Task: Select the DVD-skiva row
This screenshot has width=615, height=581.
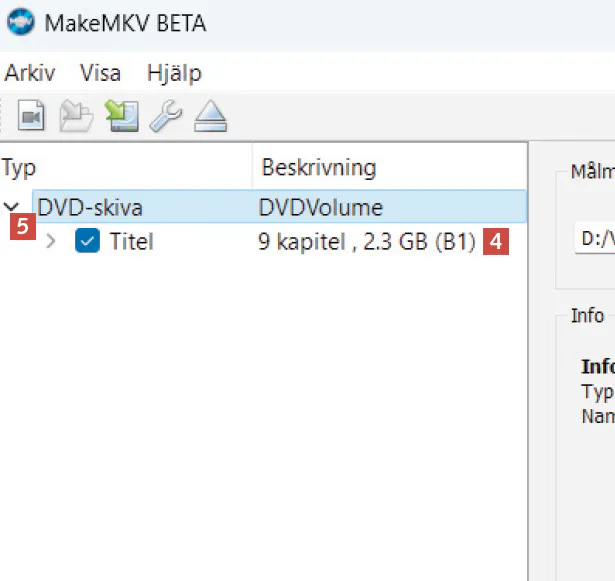Action: pyautogui.click(x=279, y=207)
